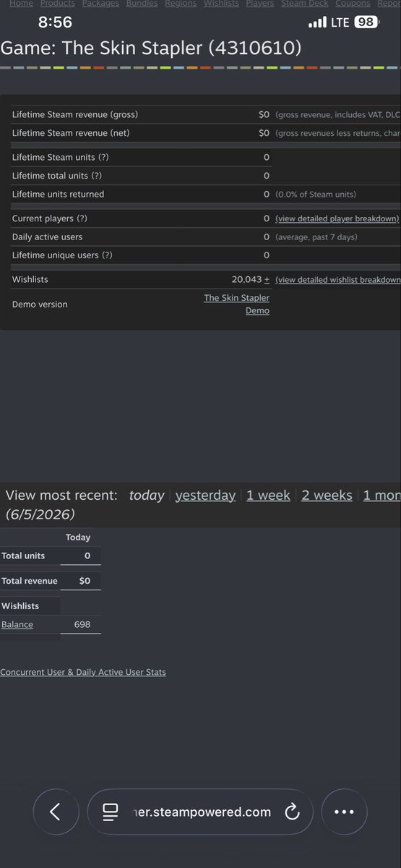Open the Home menu item
The width and height of the screenshot is (401, 868).
point(21,4)
